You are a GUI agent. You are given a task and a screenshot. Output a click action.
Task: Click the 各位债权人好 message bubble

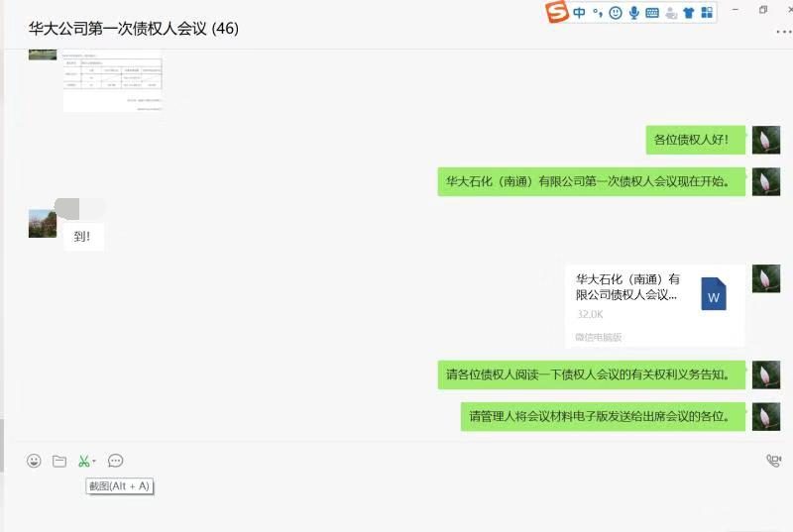(696, 140)
